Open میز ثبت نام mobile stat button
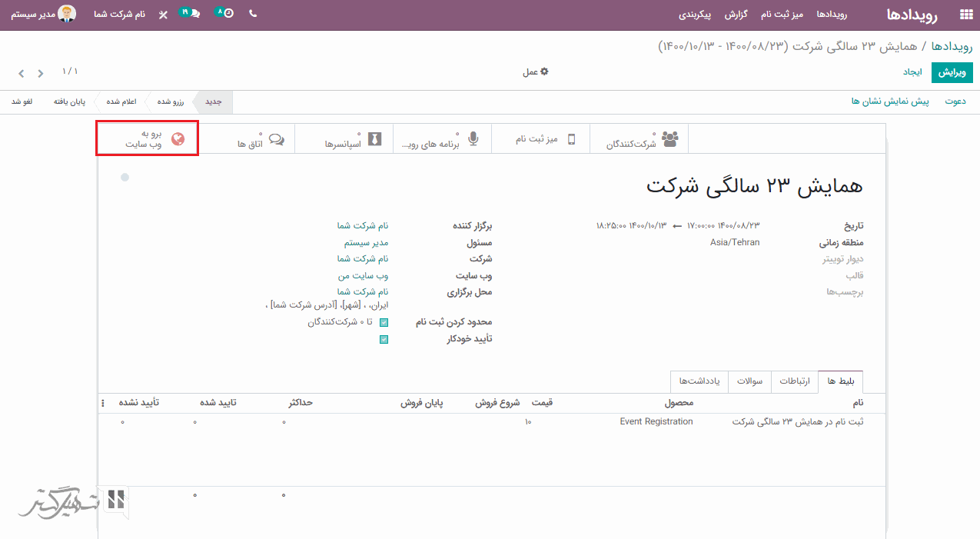The image size is (980, 539). pyautogui.click(x=540, y=139)
